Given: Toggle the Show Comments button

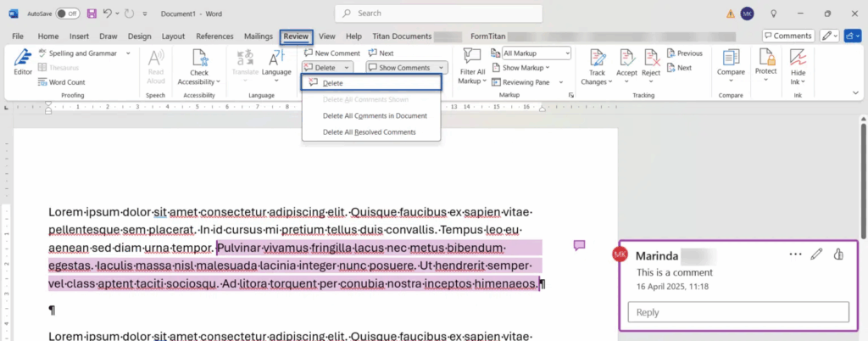Looking at the screenshot, I should pyautogui.click(x=404, y=67).
